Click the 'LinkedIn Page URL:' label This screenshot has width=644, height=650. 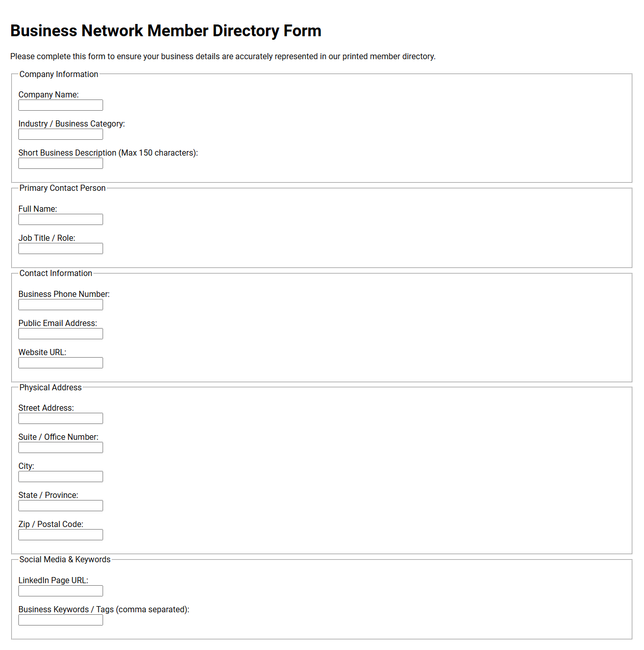click(54, 580)
